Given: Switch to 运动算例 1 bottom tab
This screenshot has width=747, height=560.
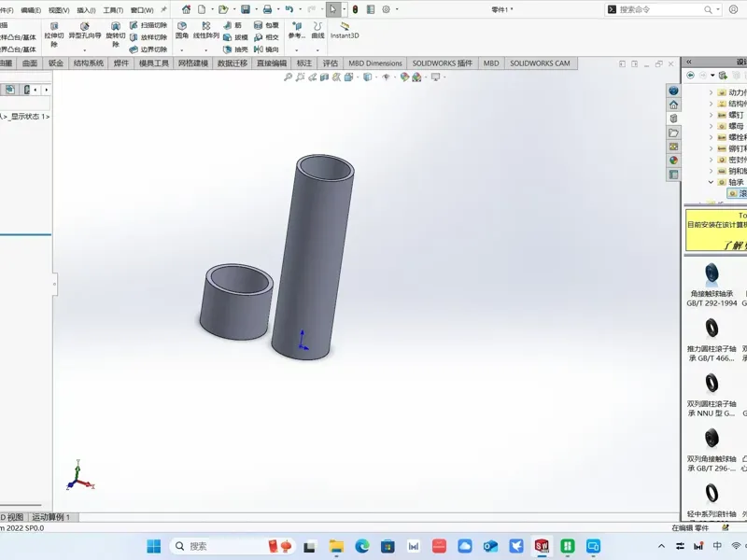Looking at the screenshot, I should point(51,517).
